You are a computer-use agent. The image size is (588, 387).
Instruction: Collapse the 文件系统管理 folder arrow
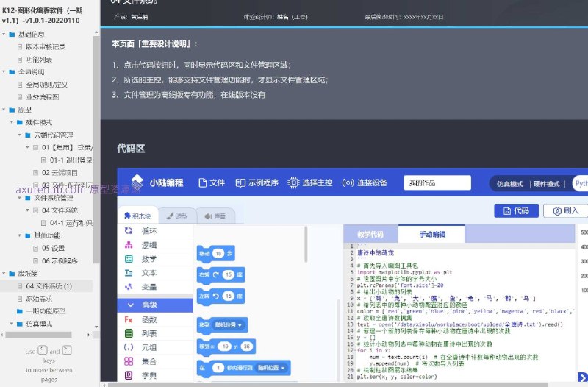pos(20,198)
